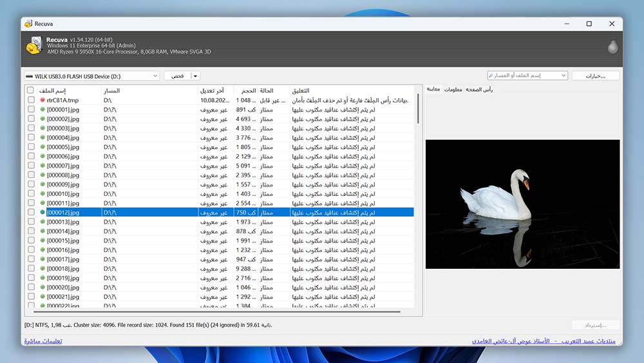
Task: Click the green status dot of [000007].jpg
Action: (43, 166)
